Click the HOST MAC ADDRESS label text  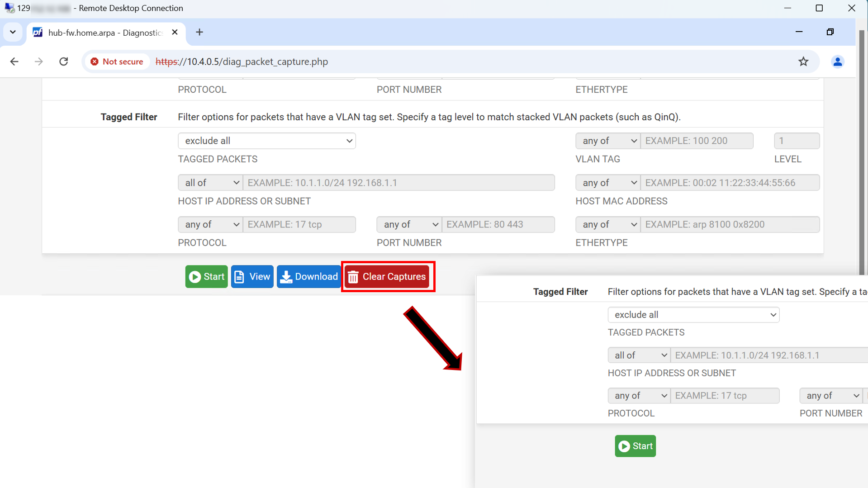pyautogui.click(x=621, y=201)
